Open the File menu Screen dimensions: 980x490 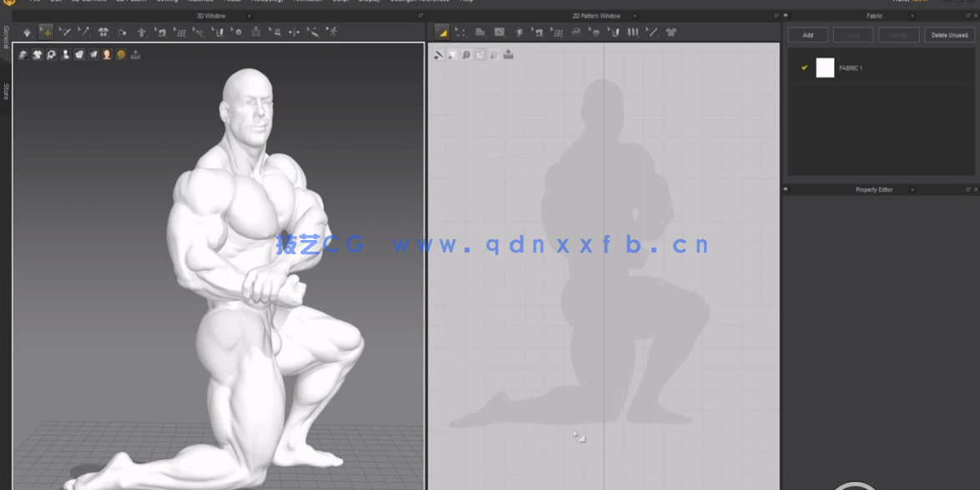click(33, 2)
